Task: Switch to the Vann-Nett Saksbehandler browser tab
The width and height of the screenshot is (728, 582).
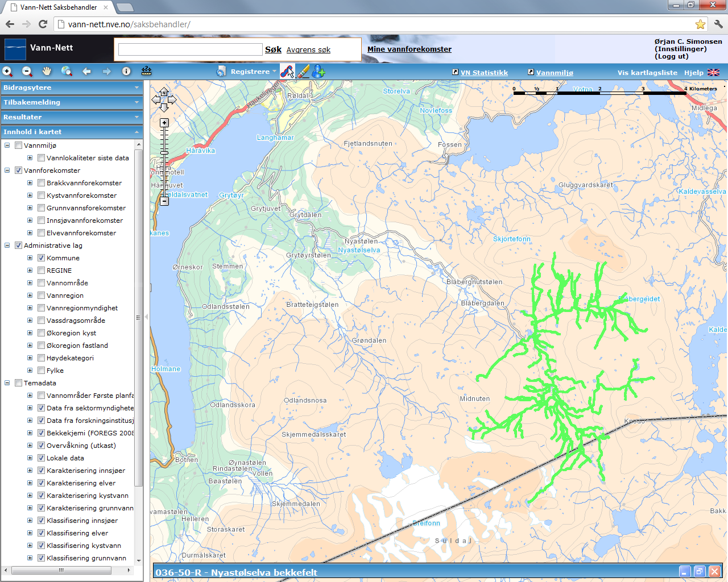Action: point(60,7)
